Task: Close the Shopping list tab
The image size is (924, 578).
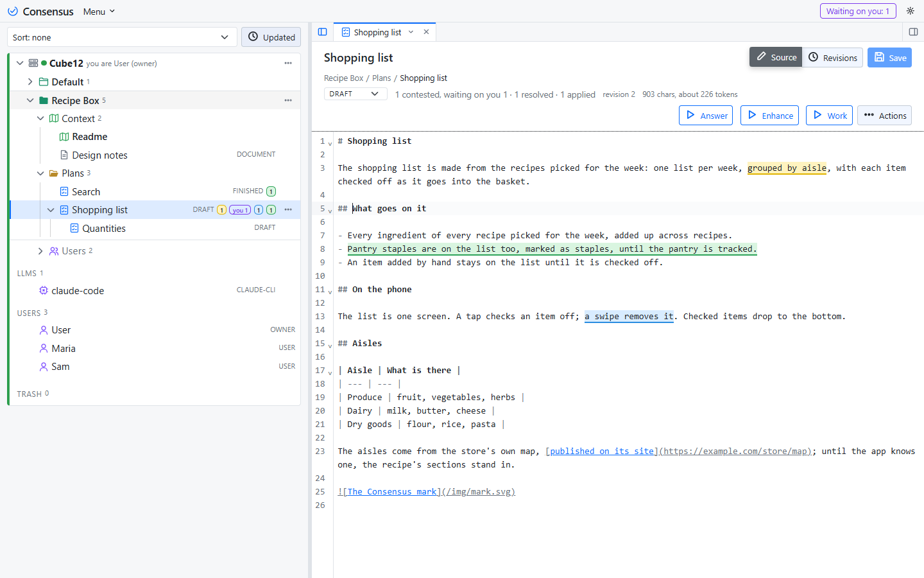Action: point(426,32)
